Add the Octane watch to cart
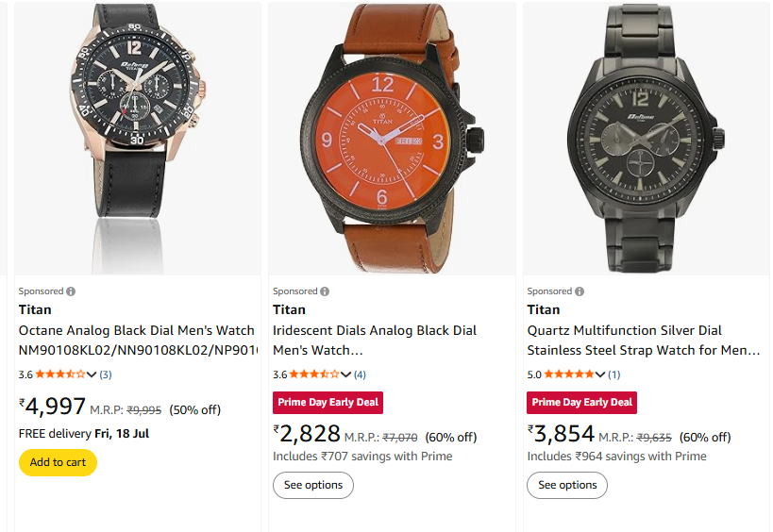 click(58, 462)
